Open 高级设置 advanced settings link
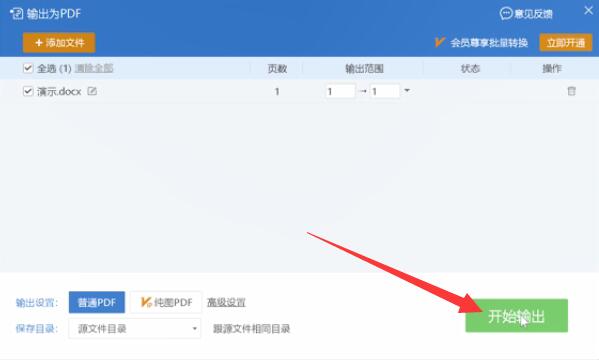599x360 pixels. (x=226, y=302)
